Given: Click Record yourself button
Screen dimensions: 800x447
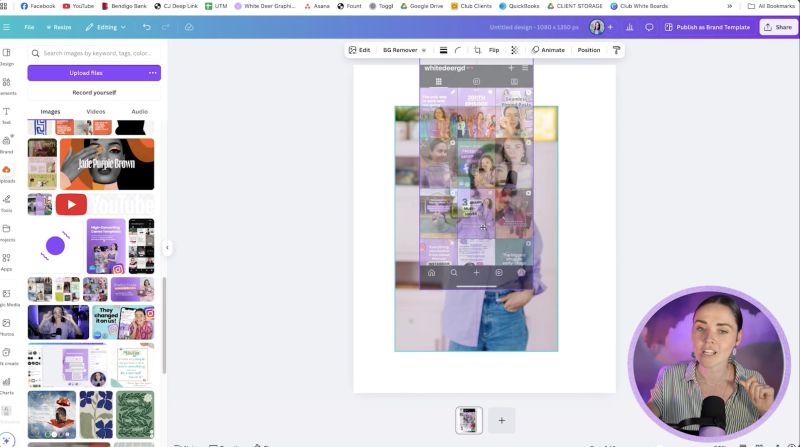Looking at the screenshot, I should pos(94,92).
